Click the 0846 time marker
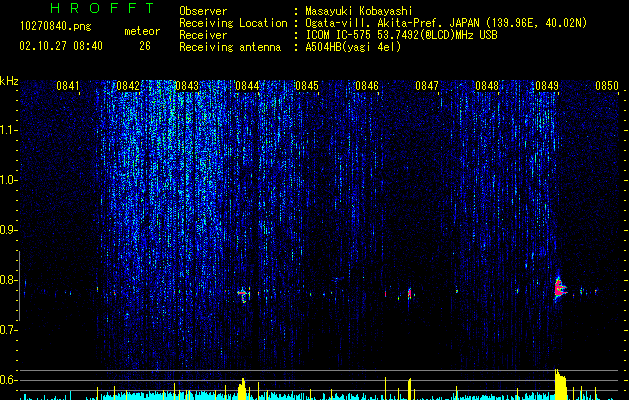Screen dimensions: 629x400 [367, 86]
